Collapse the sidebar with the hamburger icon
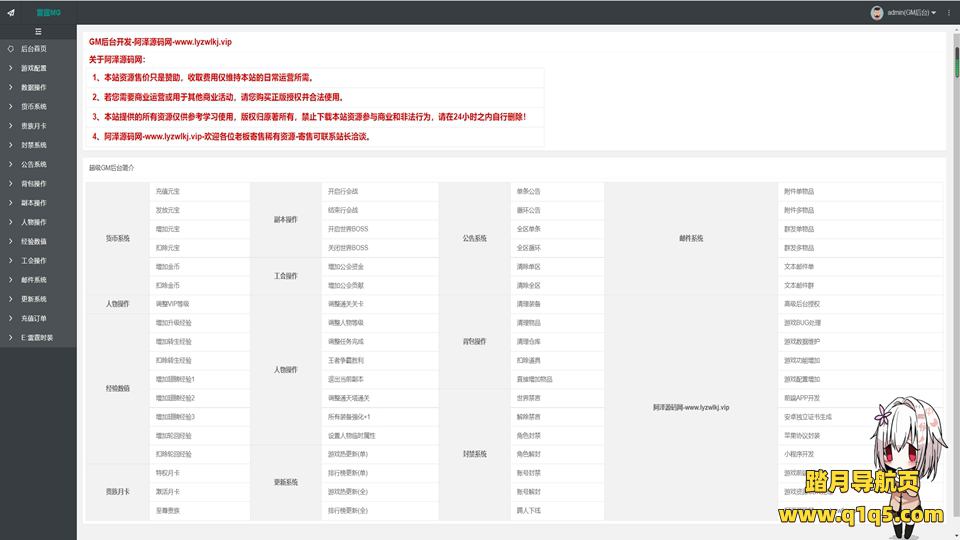The image size is (960, 540). click(x=38, y=32)
